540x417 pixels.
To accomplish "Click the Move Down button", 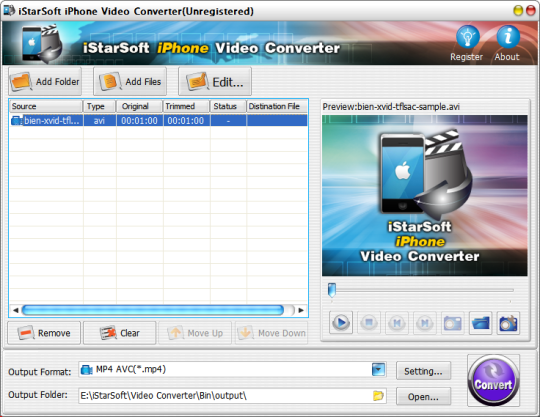I will click(271, 333).
